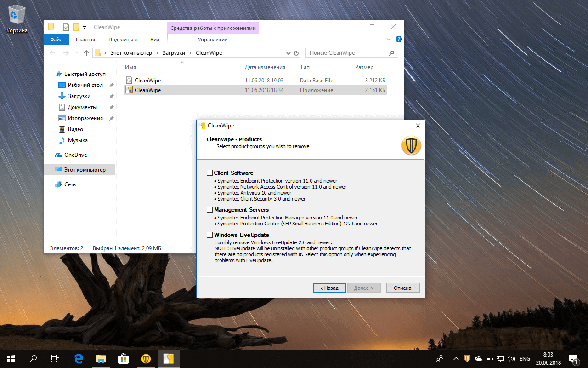Viewport: 588px width, 368px height.
Task: Expand the address bar history dropdown
Action: 288,53
